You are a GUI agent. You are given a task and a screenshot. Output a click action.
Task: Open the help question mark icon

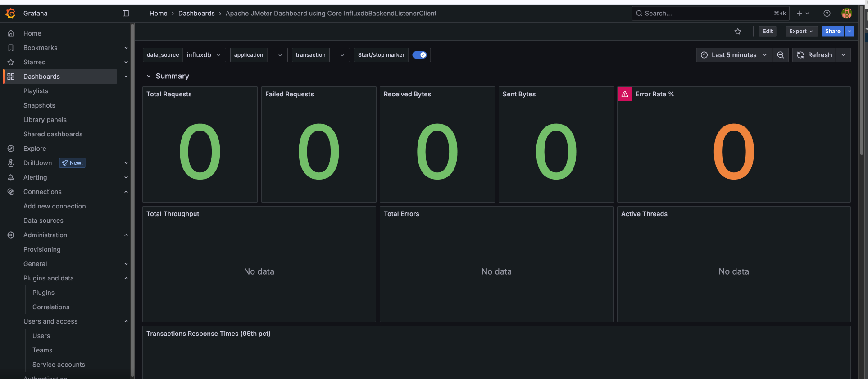tap(827, 14)
